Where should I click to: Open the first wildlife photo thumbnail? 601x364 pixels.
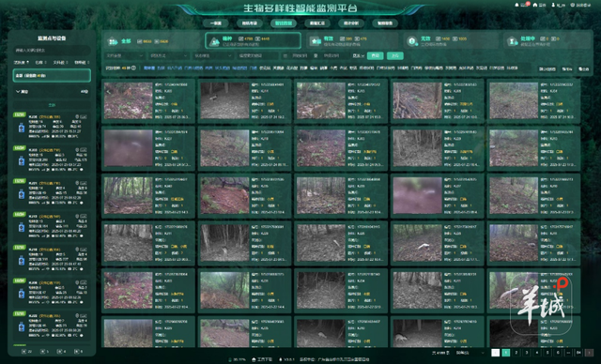[128, 100]
